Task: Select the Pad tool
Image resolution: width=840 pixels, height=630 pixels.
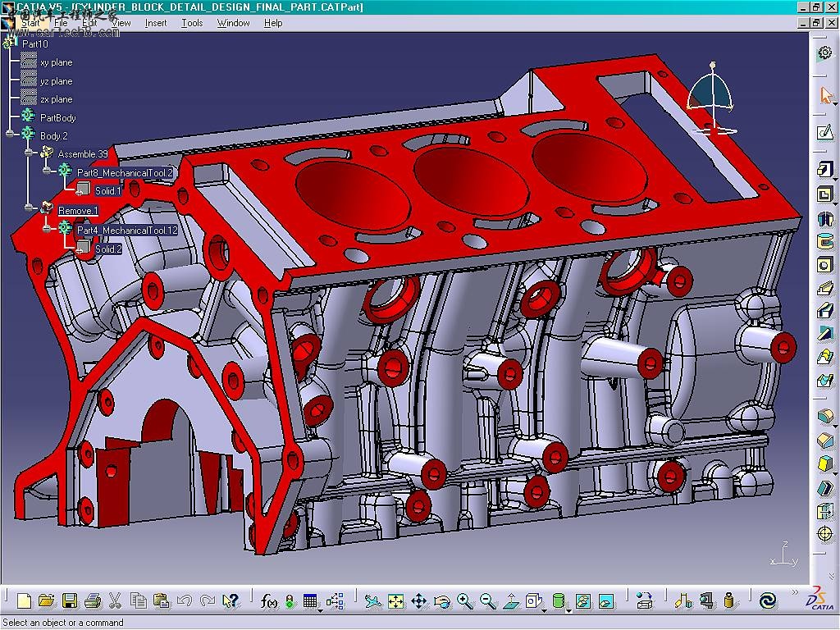Action: click(x=824, y=170)
